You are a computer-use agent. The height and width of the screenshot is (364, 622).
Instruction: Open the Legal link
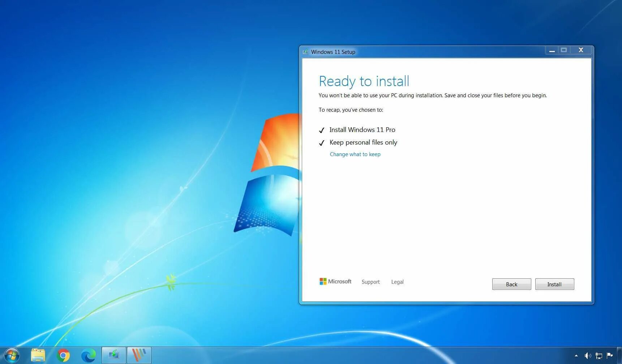click(x=397, y=282)
